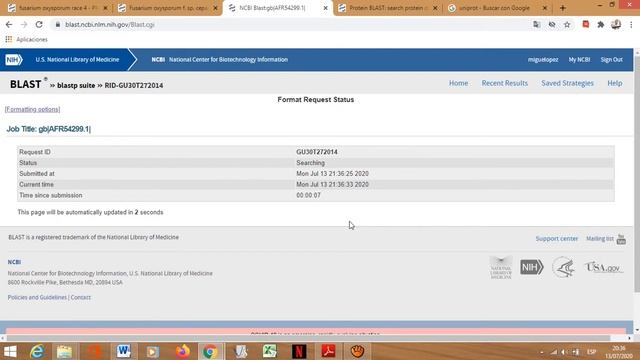This screenshot has height=360, width=640.
Task: Click the USA.gov footer logo
Action: click(603, 267)
